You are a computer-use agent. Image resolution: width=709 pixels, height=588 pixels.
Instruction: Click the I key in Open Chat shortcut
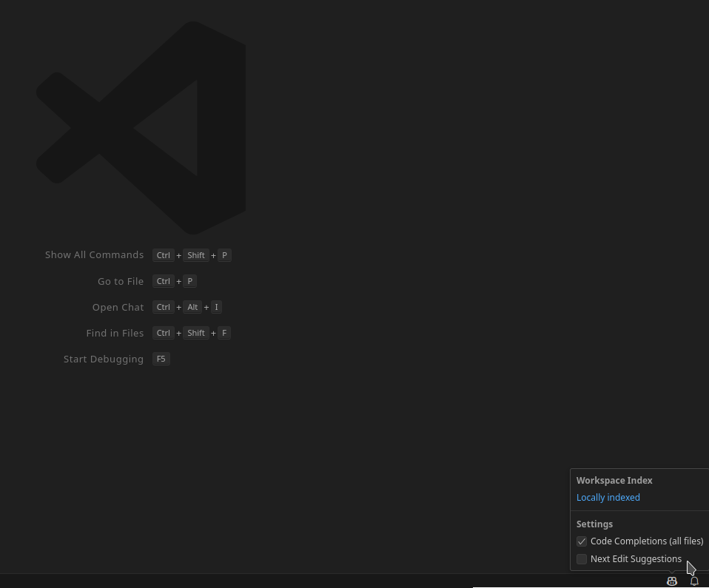click(216, 307)
